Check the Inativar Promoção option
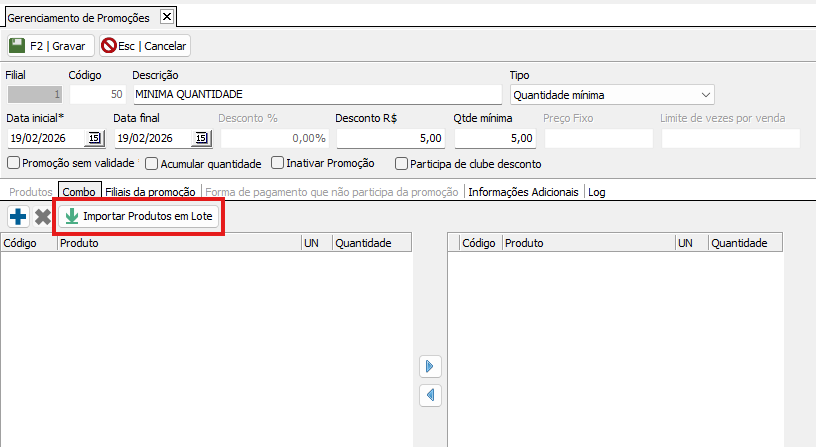Image resolution: width=816 pixels, height=447 pixels. click(x=278, y=164)
